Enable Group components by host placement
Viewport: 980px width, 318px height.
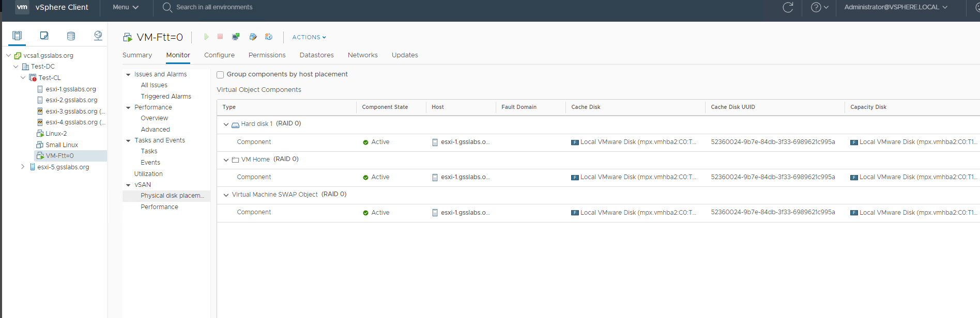[220, 75]
